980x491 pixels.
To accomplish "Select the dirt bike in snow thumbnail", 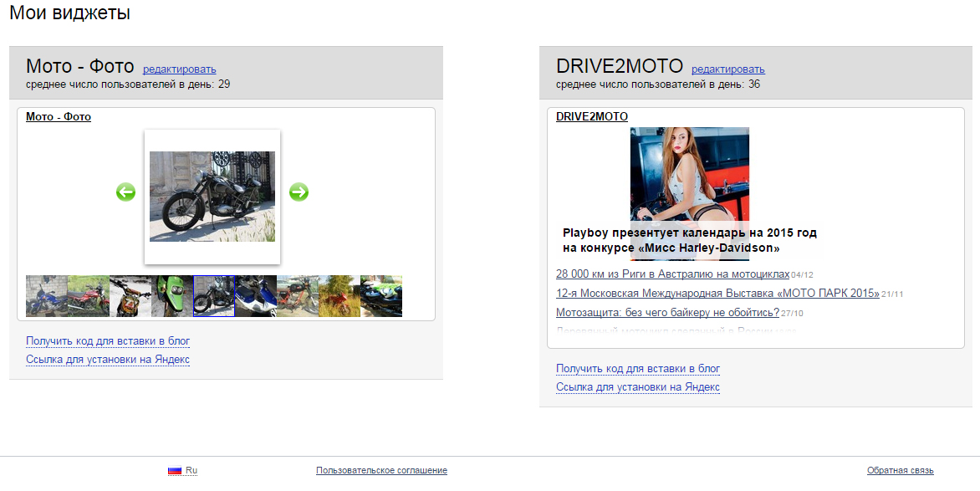I will 130,296.
